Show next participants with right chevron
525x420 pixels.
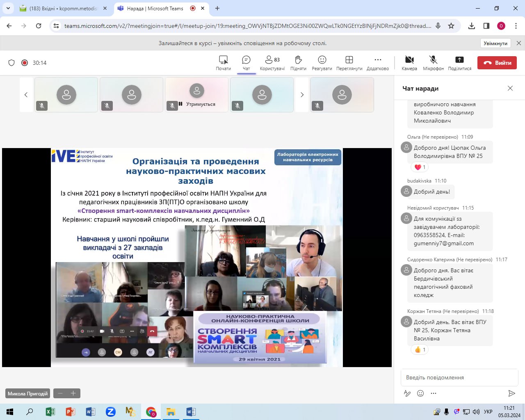(x=302, y=95)
